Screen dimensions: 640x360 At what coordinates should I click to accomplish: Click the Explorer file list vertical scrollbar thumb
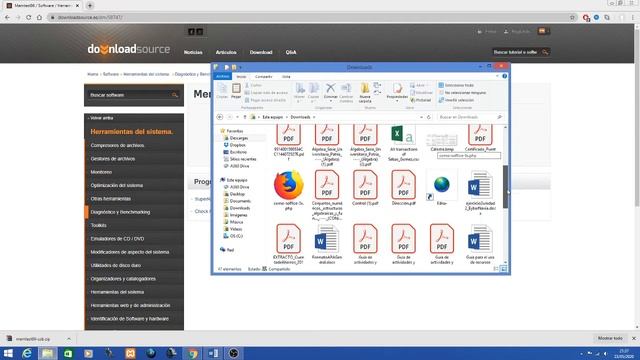point(505,187)
